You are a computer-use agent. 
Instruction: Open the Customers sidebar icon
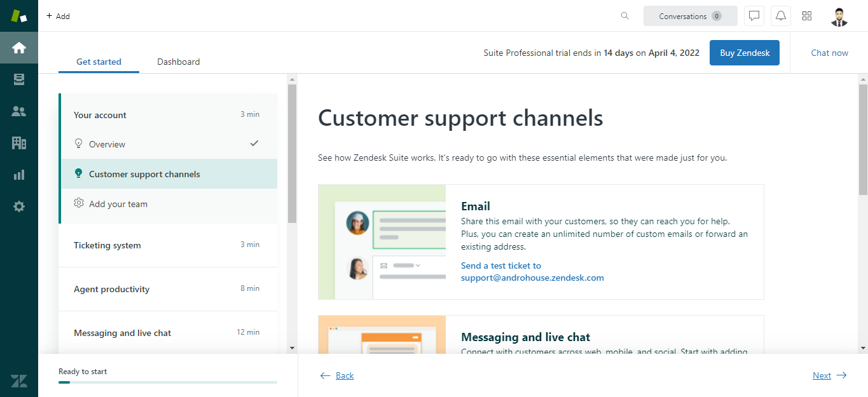19,111
